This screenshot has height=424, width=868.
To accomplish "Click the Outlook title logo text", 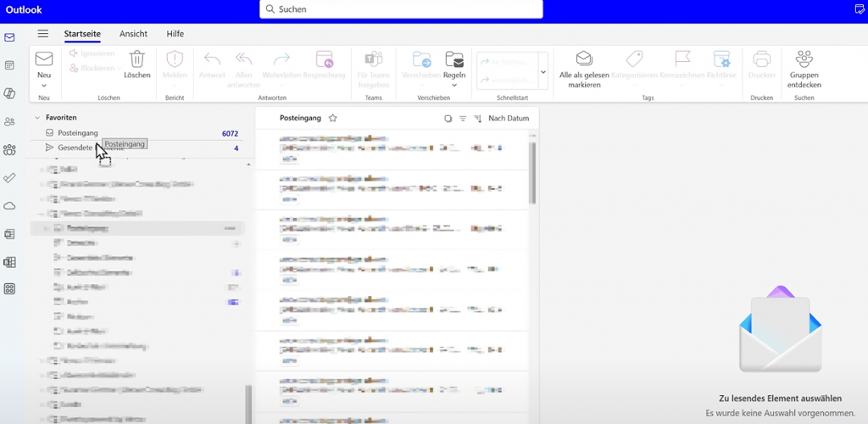I will pos(24,9).
